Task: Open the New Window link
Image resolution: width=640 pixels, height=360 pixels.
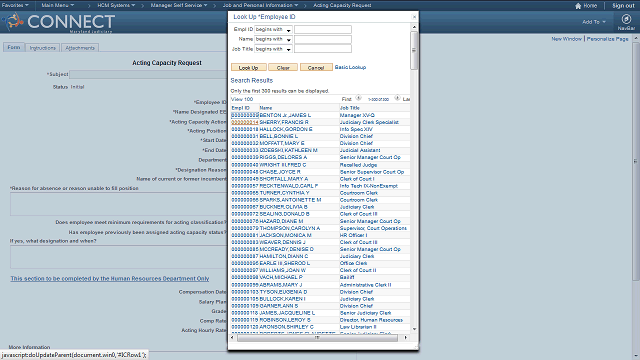Action: click(567, 39)
